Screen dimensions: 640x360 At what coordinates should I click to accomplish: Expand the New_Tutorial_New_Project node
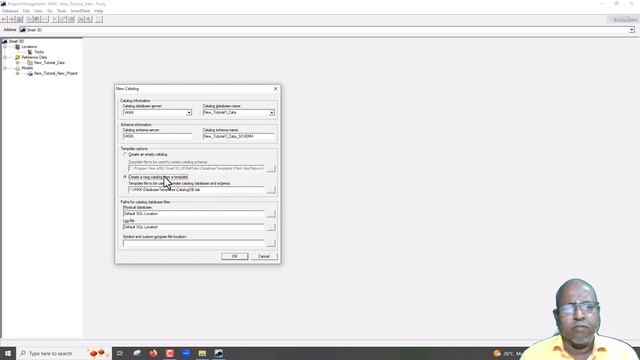[18, 73]
